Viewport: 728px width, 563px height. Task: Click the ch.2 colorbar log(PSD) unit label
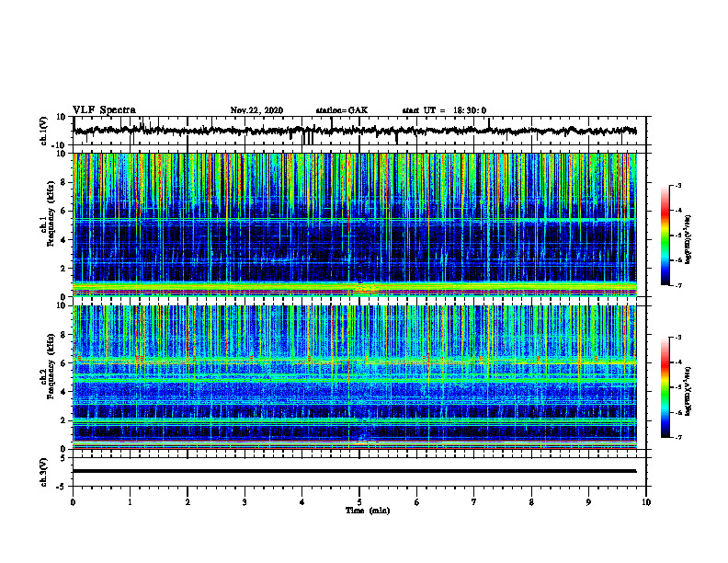point(688,391)
